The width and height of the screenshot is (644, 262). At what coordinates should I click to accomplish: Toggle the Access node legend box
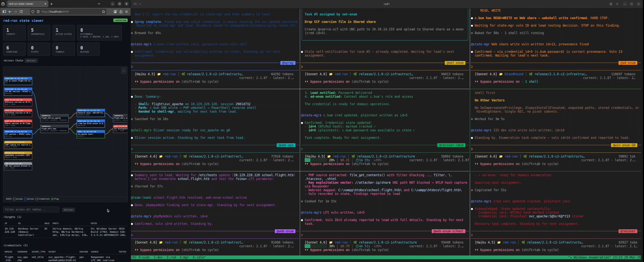14,199
